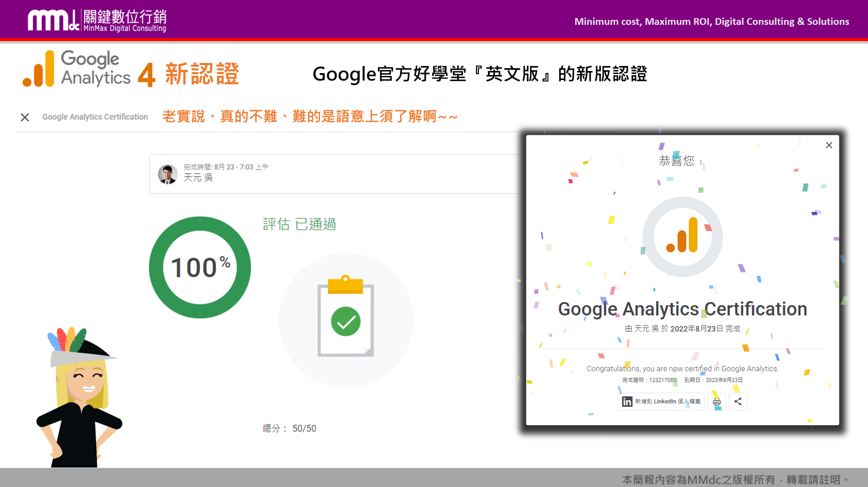
Task: Toggle the green pass status checkmark
Action: pyautogui.click(x=346, y=321)
